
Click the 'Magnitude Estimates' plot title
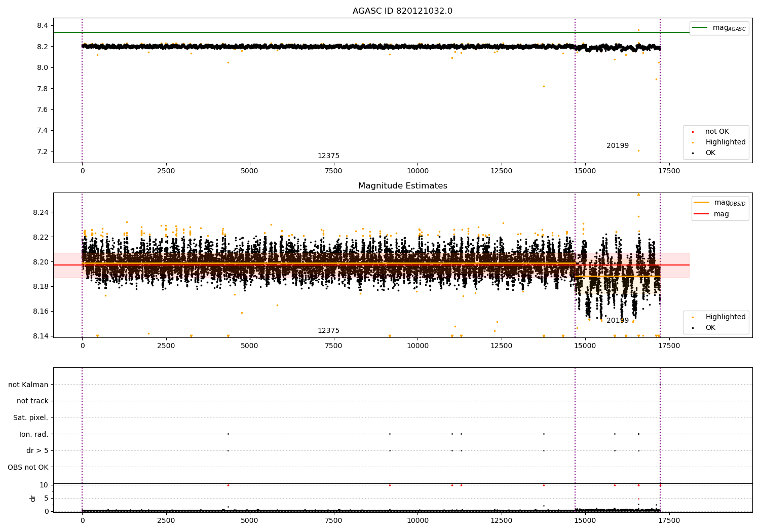402,186
